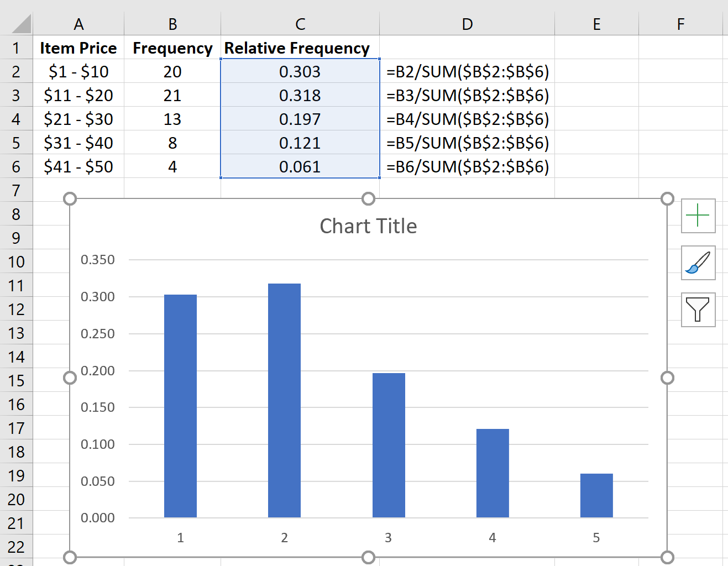Select row 14 header

[16, 357]
